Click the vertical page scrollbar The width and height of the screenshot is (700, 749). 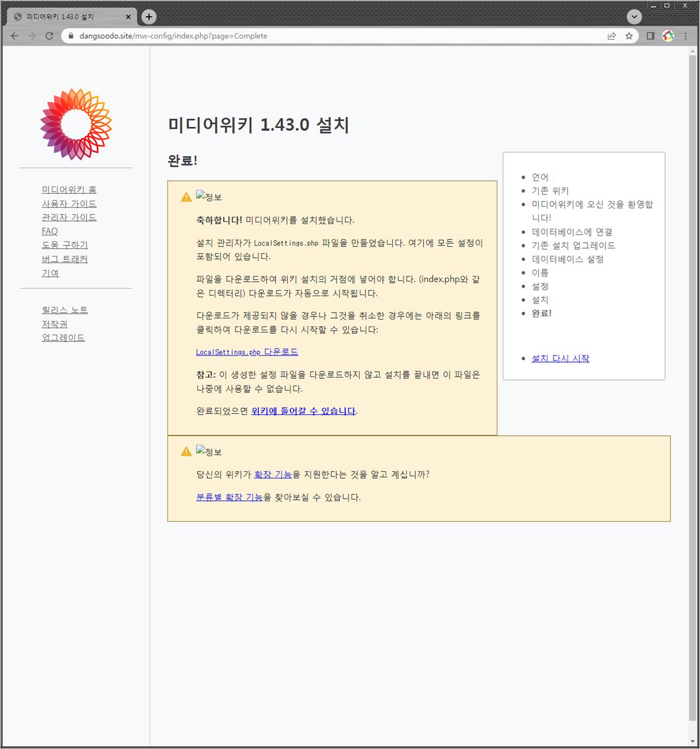coord(692,379)
